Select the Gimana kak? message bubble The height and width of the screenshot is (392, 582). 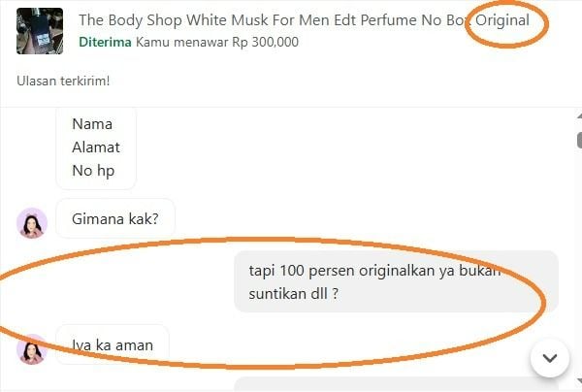tap(115, 218)
